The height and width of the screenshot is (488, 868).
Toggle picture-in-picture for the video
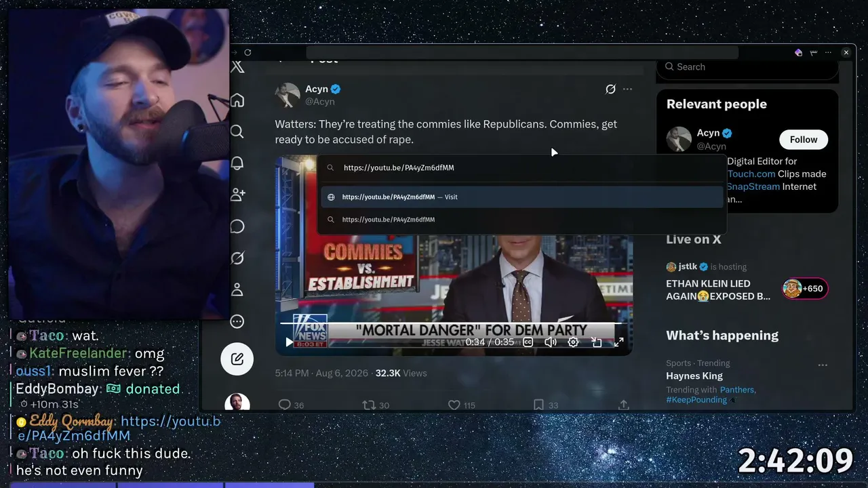596,342
